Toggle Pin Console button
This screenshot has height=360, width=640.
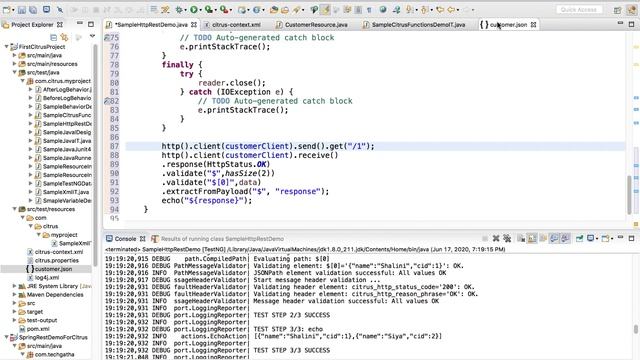[x=579, y=238]
